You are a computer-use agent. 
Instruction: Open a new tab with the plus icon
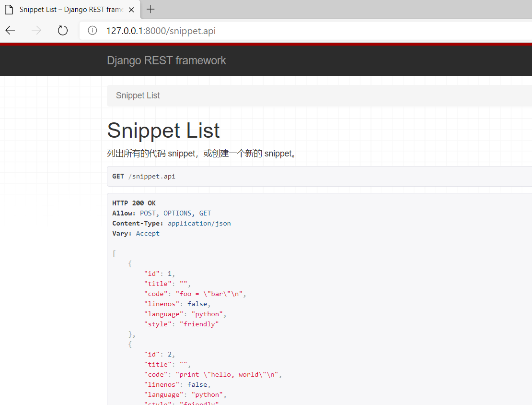click(x=150, y=10)
